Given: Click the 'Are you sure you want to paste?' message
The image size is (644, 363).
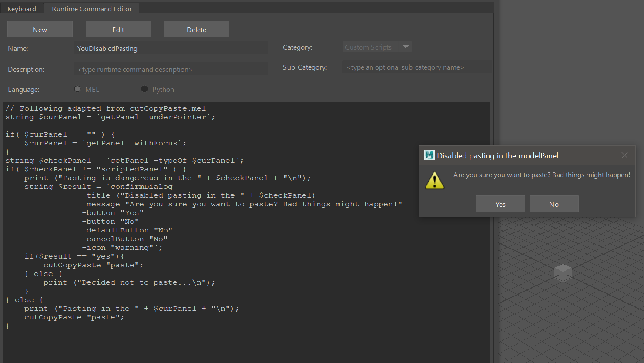Looking at the screenshot, I should click(542, 175).
